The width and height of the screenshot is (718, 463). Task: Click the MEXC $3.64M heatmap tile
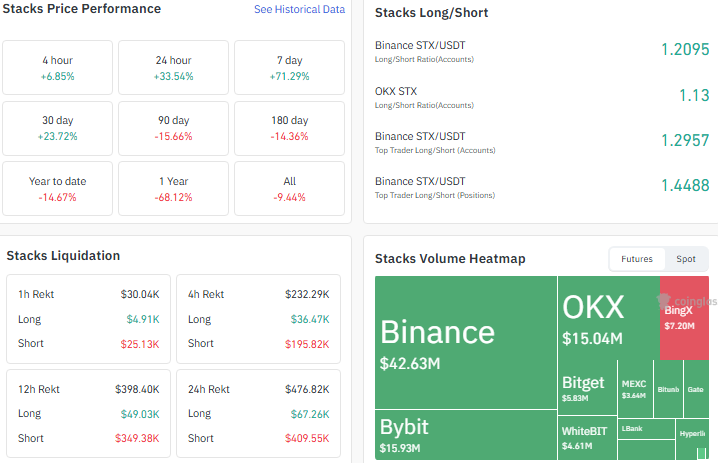click(635, 389)
